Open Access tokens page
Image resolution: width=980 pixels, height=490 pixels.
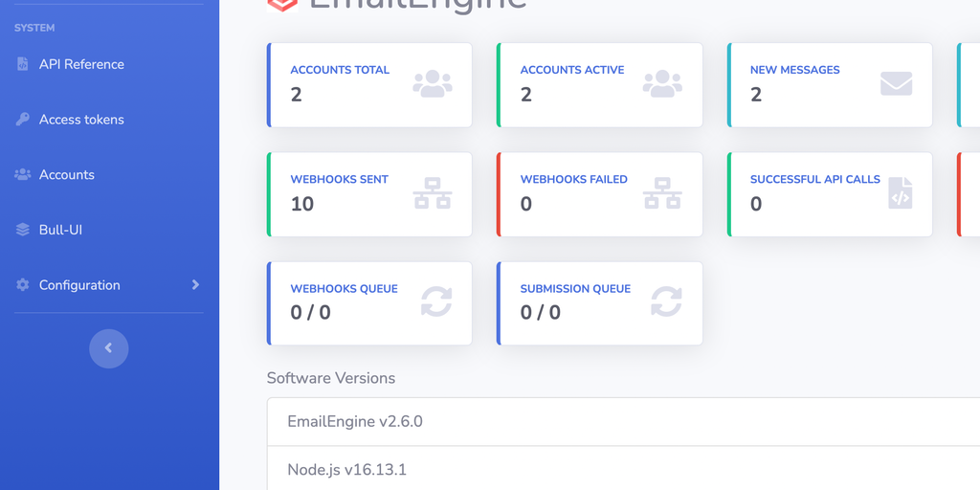pos(81,120)
